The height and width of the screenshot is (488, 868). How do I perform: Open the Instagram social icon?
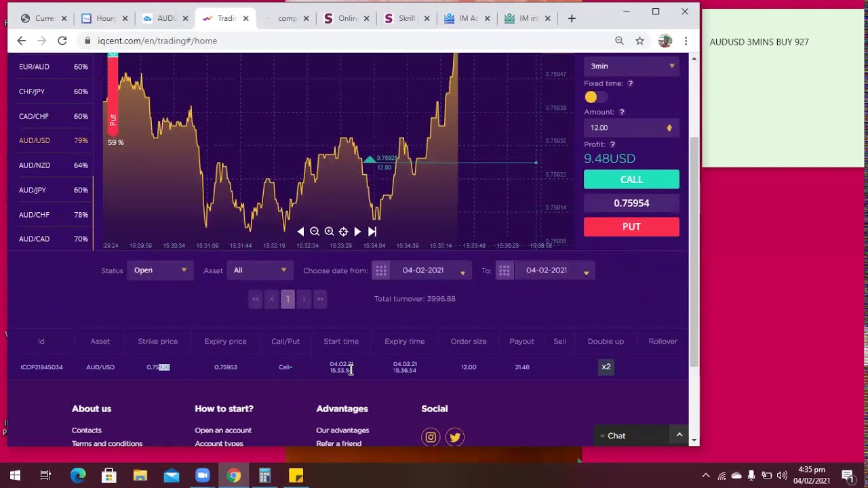pos(431,437)
